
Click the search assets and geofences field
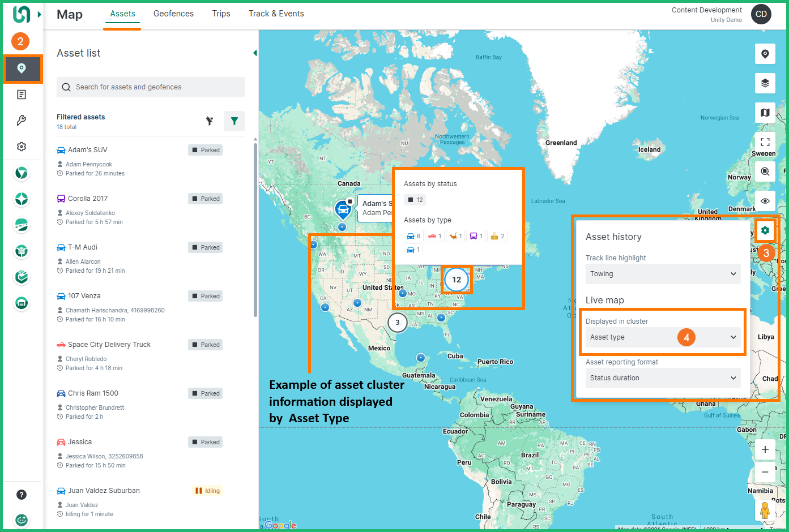[151, 87]
